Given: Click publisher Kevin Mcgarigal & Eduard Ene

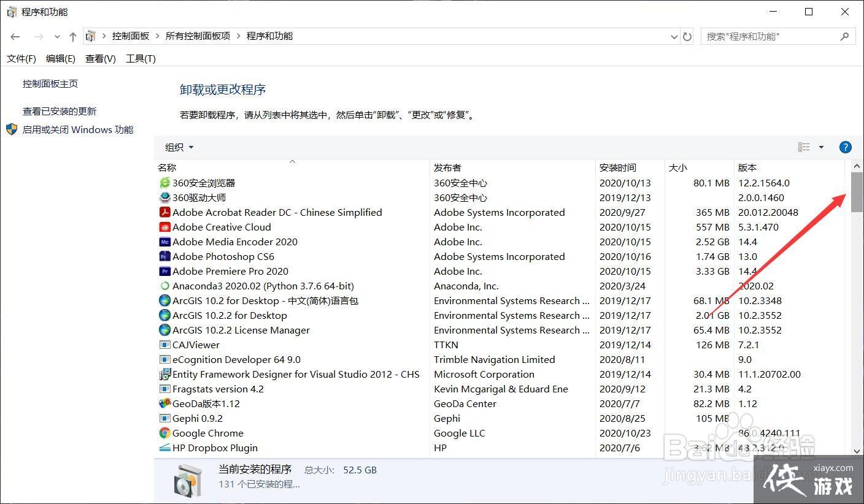Looking at the screenshot, I should point(501,389).
